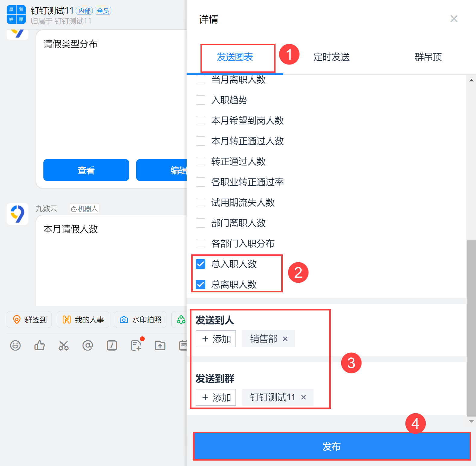Image resolution: width=476 pixels, height=466 pixels.
Task: Click the 本月请假人数 card title
Action: point(71,229)
